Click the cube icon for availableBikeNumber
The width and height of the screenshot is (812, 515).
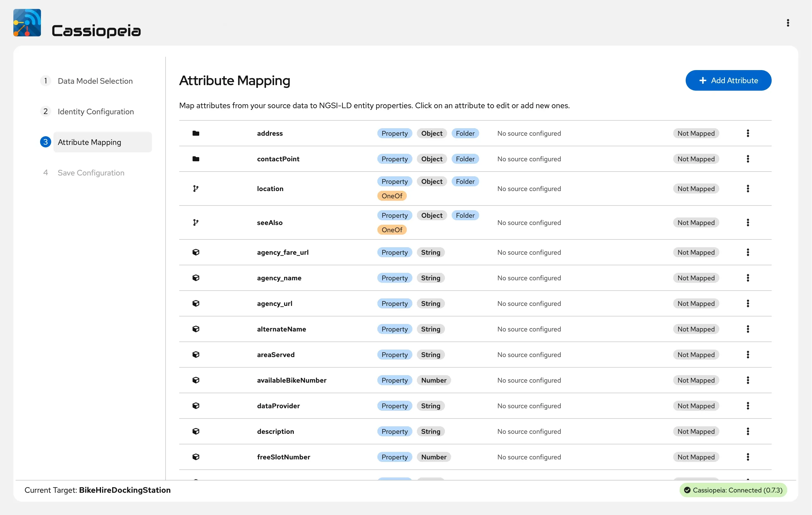coord(196,380)
